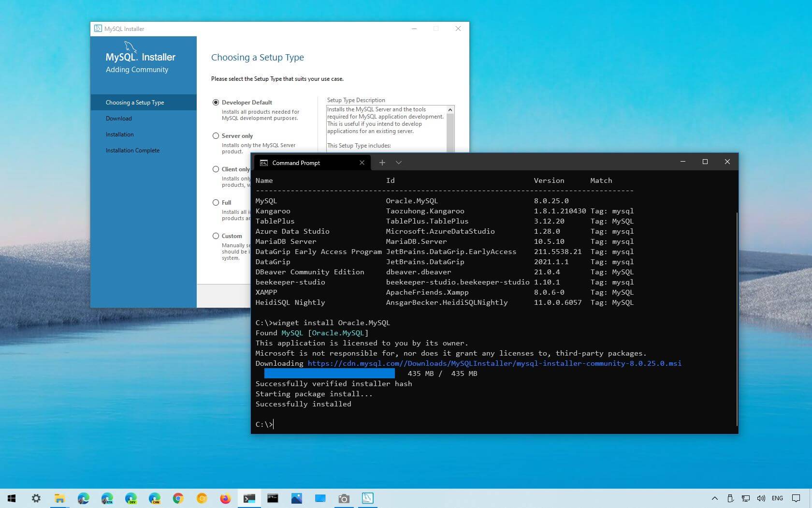Open the notification Action Center icon
This screenshot has width=812, height=508.
796,498
